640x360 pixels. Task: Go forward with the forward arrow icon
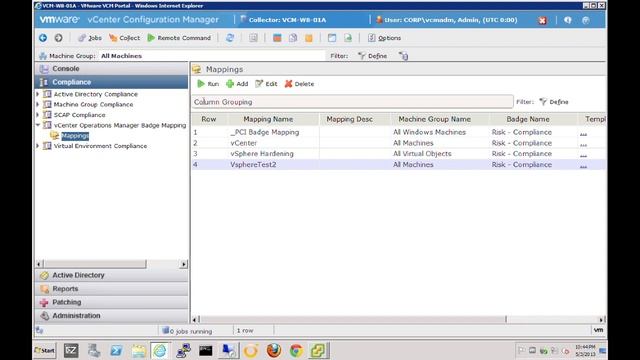coord(58,38)
